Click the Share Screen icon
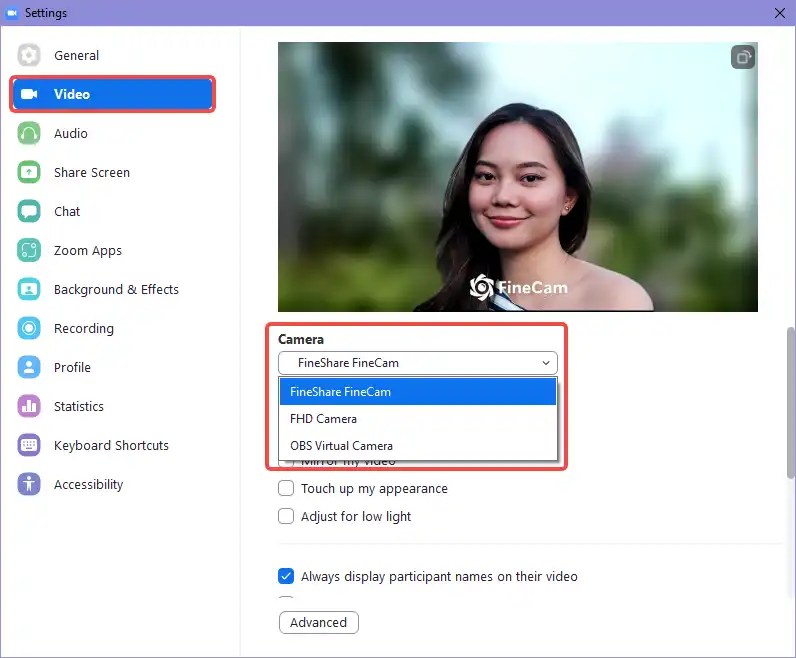 click(x=29, y=172)
